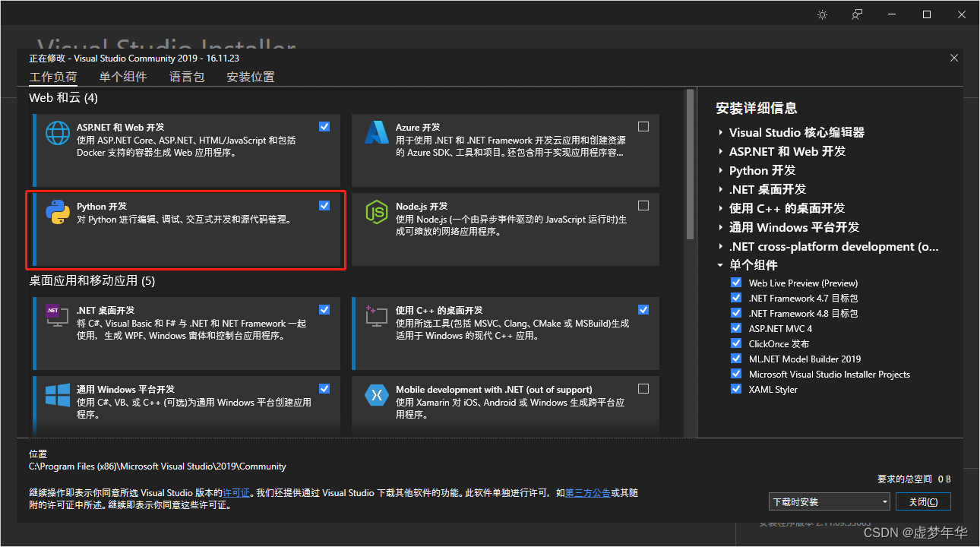Click the 安装详细信息 heading
Screen dimensions: 980x547
(x=757, y=109)
